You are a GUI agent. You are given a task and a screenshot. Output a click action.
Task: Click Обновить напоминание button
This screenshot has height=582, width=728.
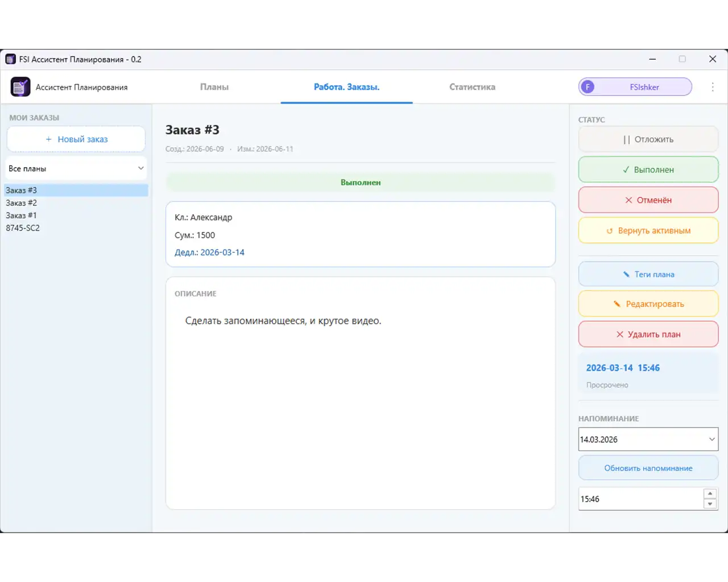coord(648,468)
